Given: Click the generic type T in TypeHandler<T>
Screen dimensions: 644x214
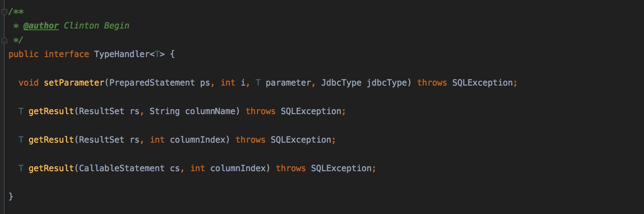Looking at the screenshot, I should click(157, 54).
